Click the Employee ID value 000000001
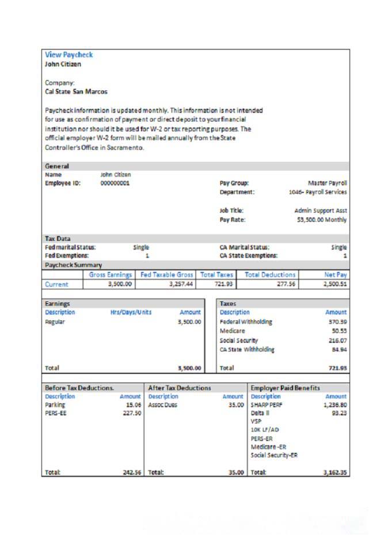392x545 pixels. tap(115, 183)
